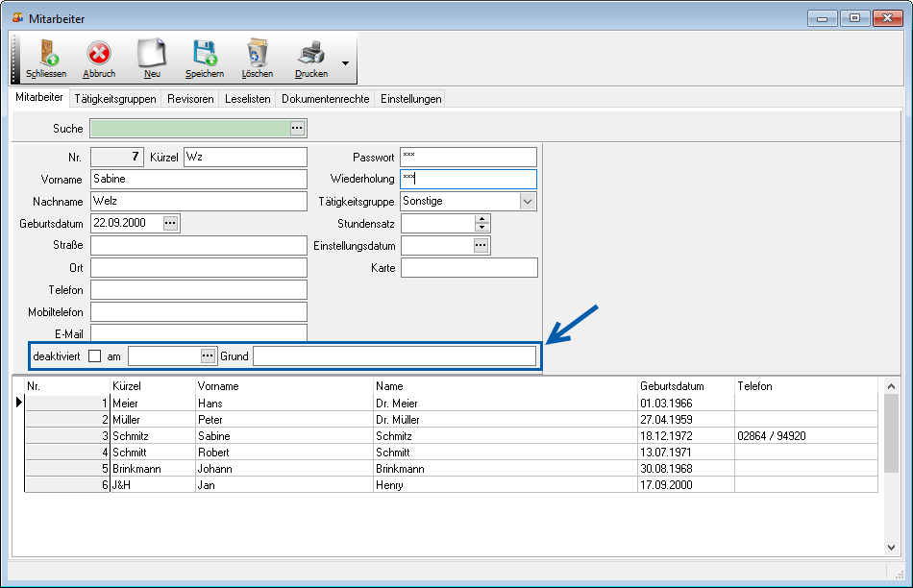
Task: Click into the Grund text field
Action: pyautogui.click(x=394, y=356)
